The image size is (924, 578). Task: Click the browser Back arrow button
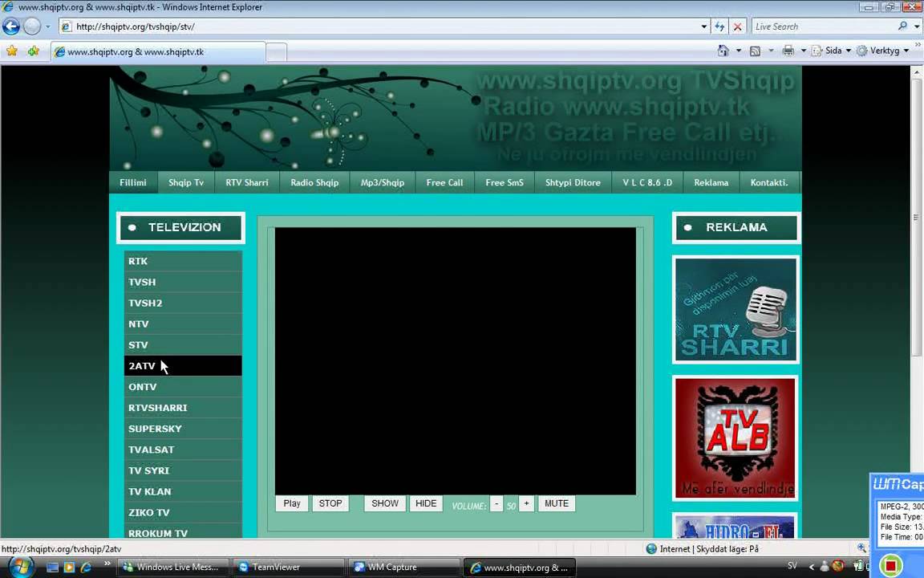click(x=11, y=26)
